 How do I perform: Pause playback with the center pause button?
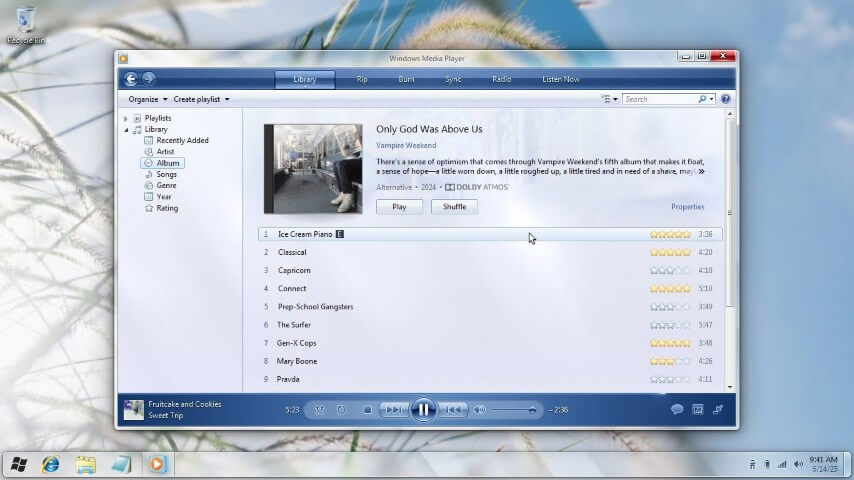pyautogui.click(x=423, y=409)
